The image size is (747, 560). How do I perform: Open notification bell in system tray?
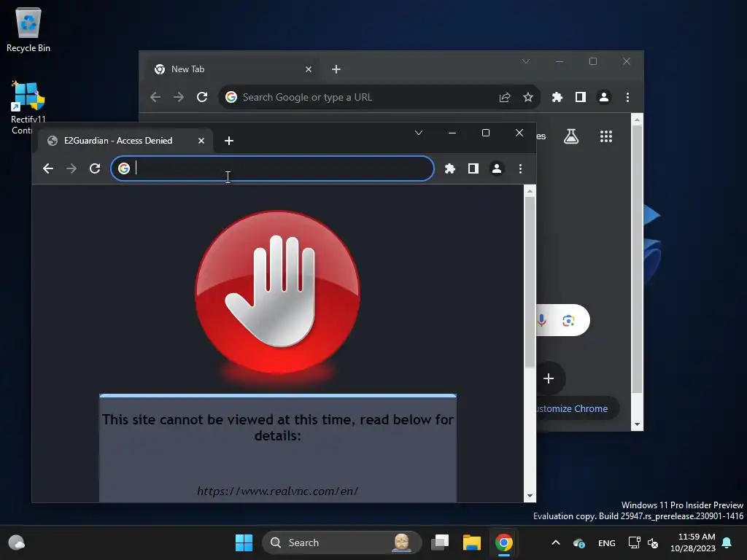[x=727, y=542]
